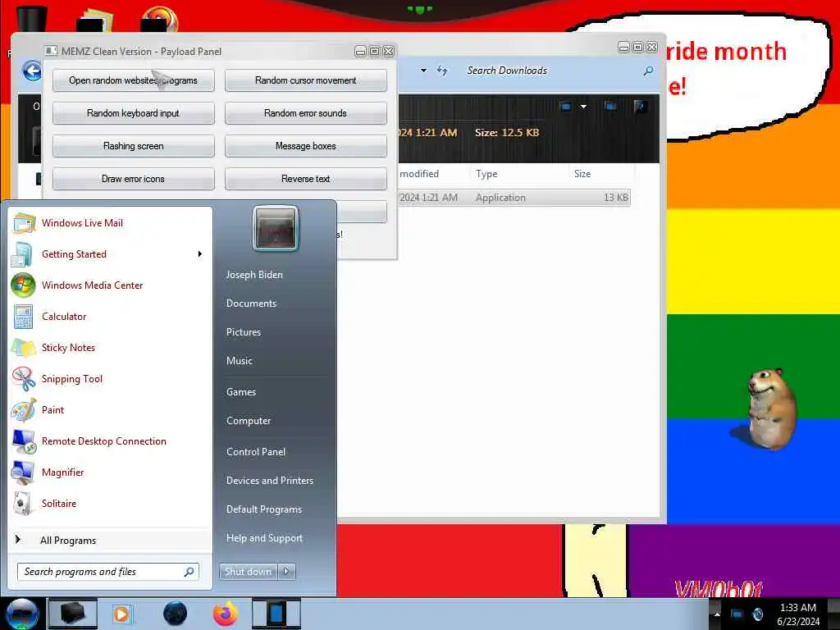Open Windows Media Player from taskbar
This screenshot has height=630, width=840.
click(121, 614)
